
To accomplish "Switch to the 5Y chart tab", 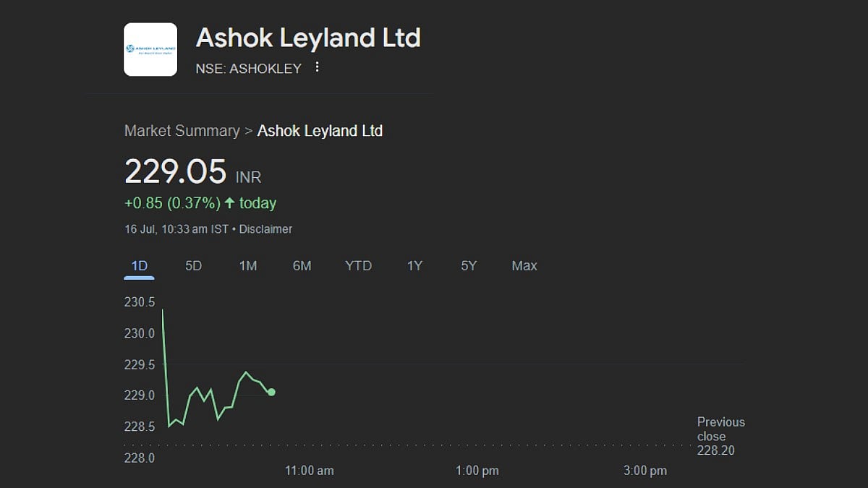I will point(469,266).
